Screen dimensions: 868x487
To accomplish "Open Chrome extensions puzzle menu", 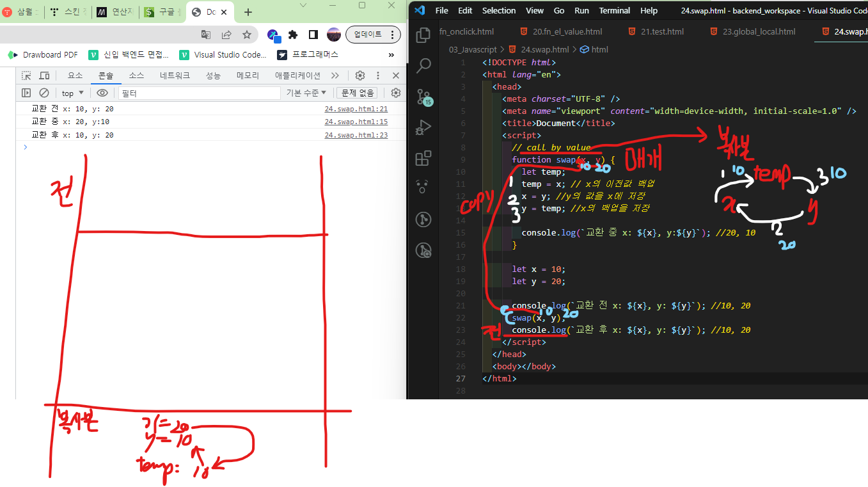I will [293, 35].
